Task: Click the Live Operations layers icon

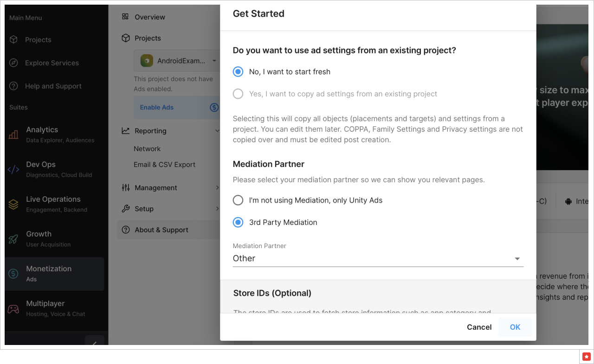Action: tap(13, 204)
